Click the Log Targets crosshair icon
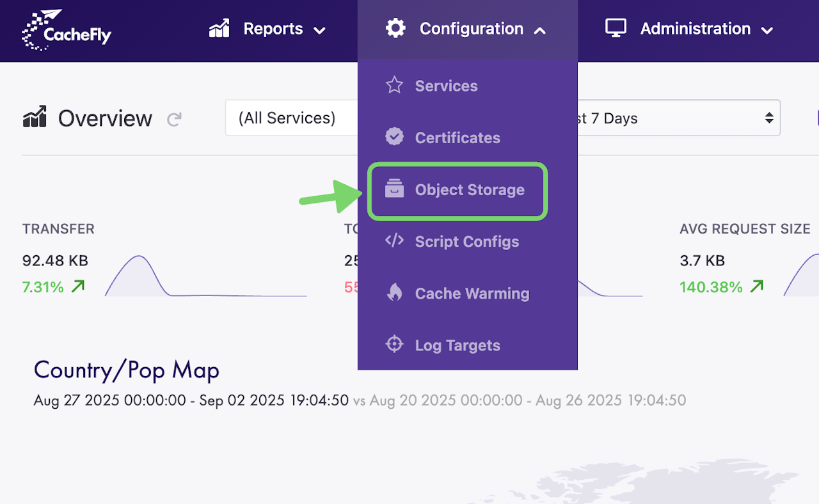This screenshot has width=819, height=504. (394, 345)
